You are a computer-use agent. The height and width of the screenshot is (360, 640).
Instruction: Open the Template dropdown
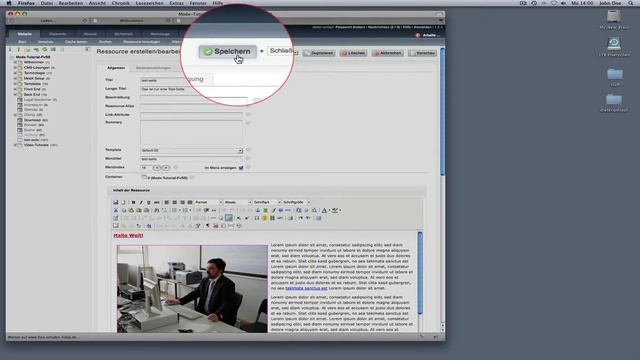[x=192, y=151]
